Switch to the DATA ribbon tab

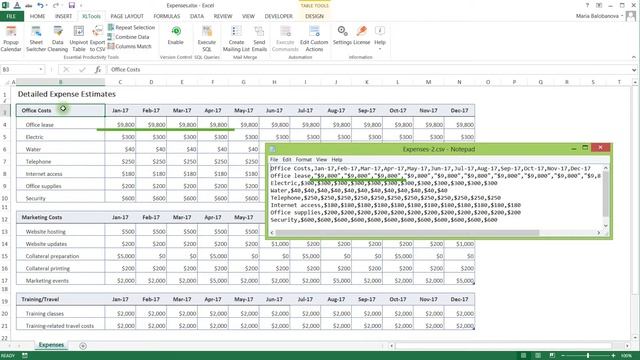(x=197, y=16)
